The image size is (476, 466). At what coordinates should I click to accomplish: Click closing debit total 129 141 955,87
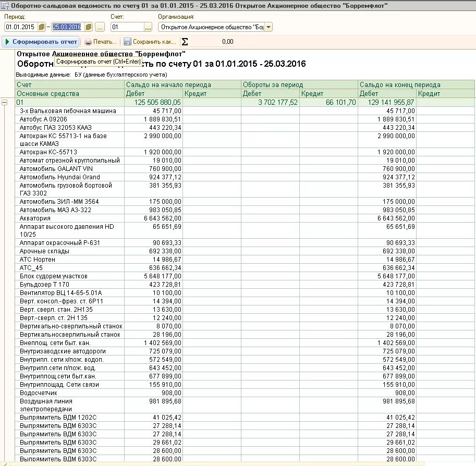[390, 102]
